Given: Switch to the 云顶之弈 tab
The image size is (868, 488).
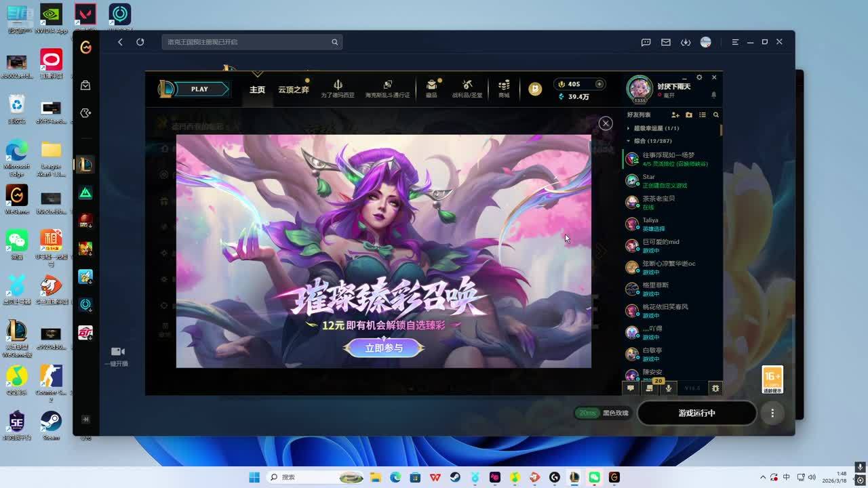Looking at the screenshot, I should 294,89.
